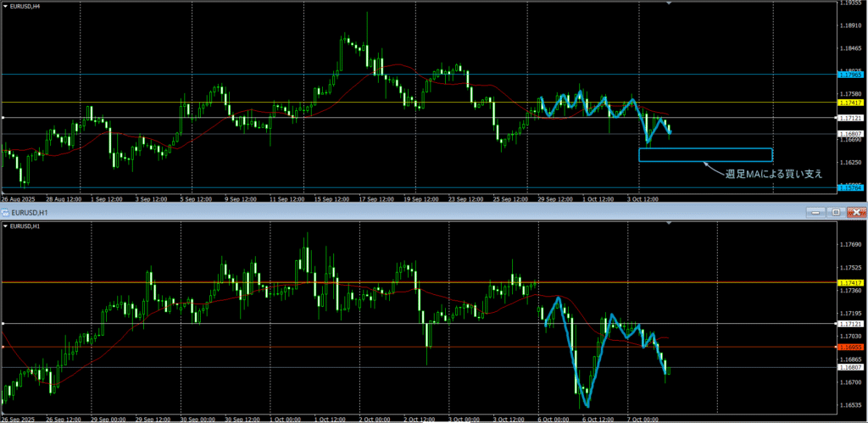Close the EURUSD,H1 chart window
868x423 pixels.
click(854, 211)
